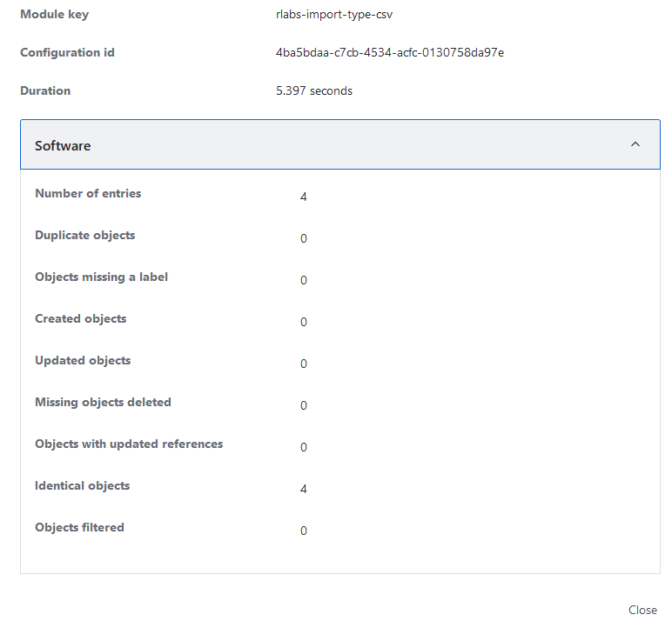Image resolution: width=672 pixels, height=628 pixels.
Task: Click the Objects filtered label
Action: point(79,528)
